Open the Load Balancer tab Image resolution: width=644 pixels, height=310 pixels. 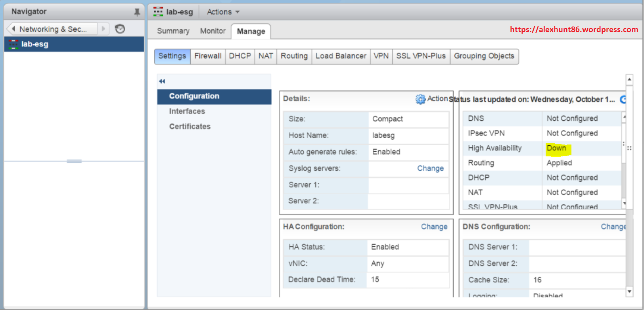pyautogui.click(x=341, y=56)
